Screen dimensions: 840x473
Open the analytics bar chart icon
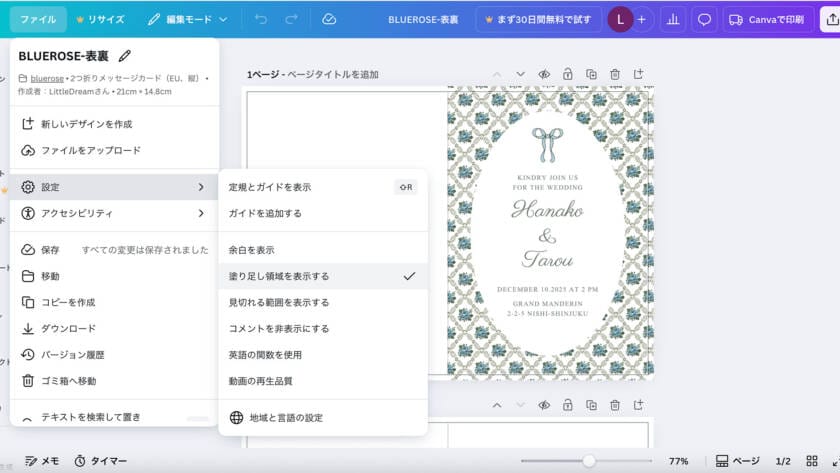pyautogui.click(x=673, y=19)
